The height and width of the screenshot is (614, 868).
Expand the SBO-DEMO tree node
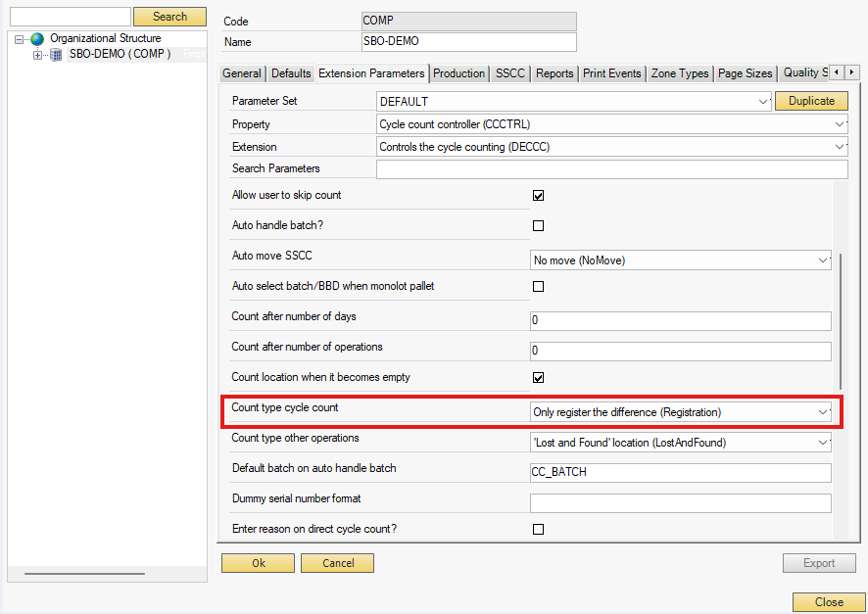(37, 55)
